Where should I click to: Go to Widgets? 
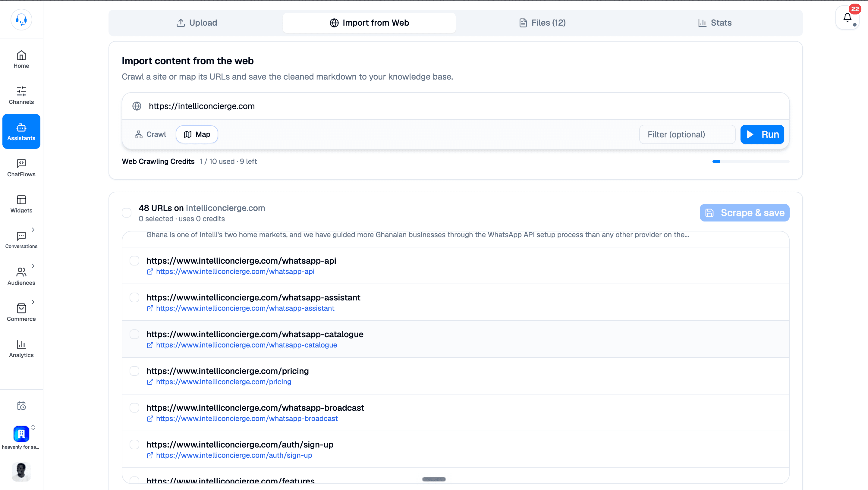21,204
